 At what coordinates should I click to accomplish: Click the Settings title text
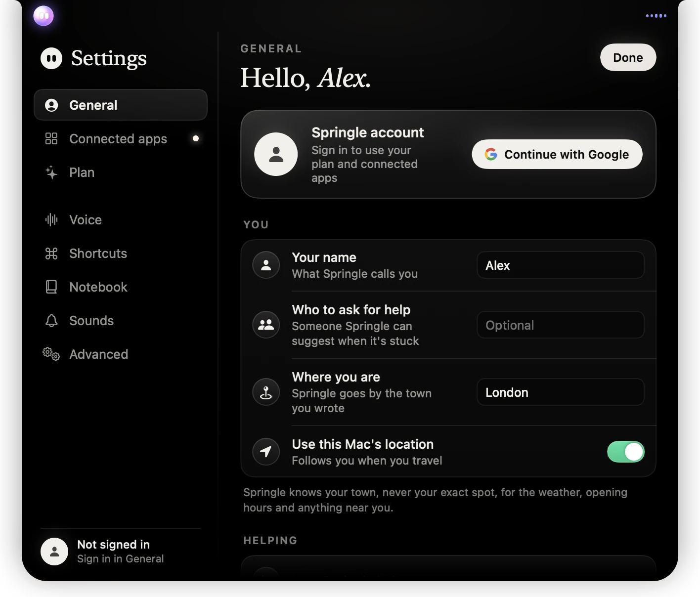click(109, 59)
